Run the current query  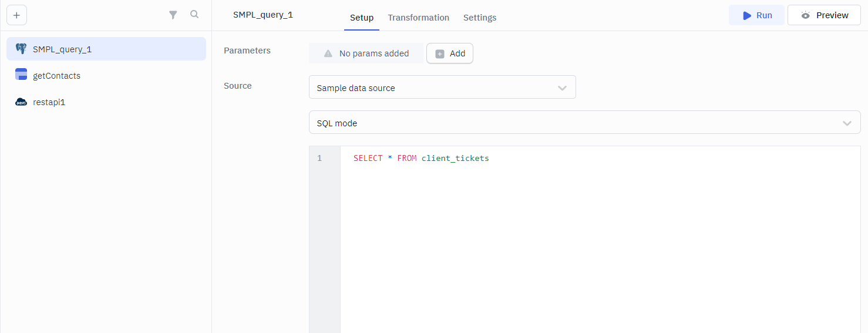756,15
